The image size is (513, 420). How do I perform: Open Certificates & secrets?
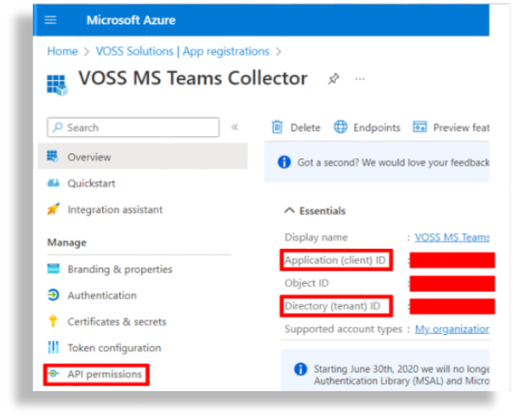coord(117,321)
